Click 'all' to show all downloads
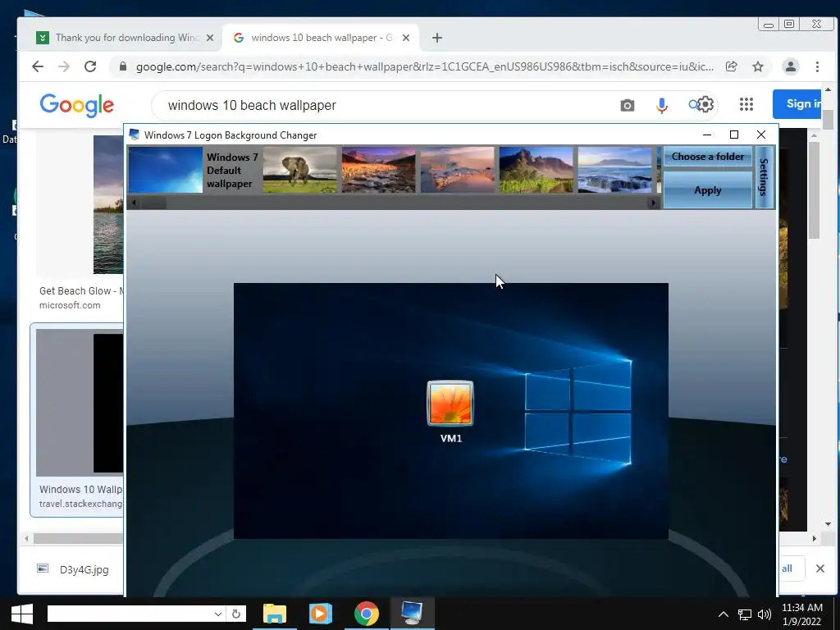Viewport: 840px width, 630px height. click(787, 568)
